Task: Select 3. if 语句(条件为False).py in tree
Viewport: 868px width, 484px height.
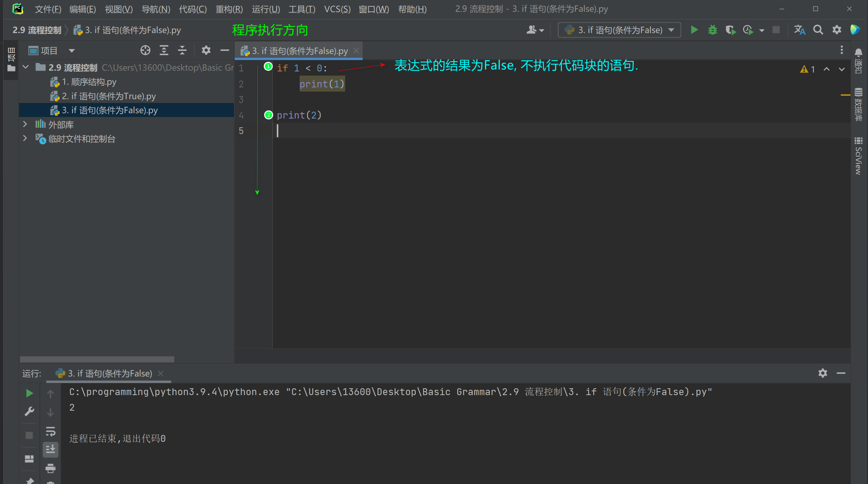Action: point(126,110)
